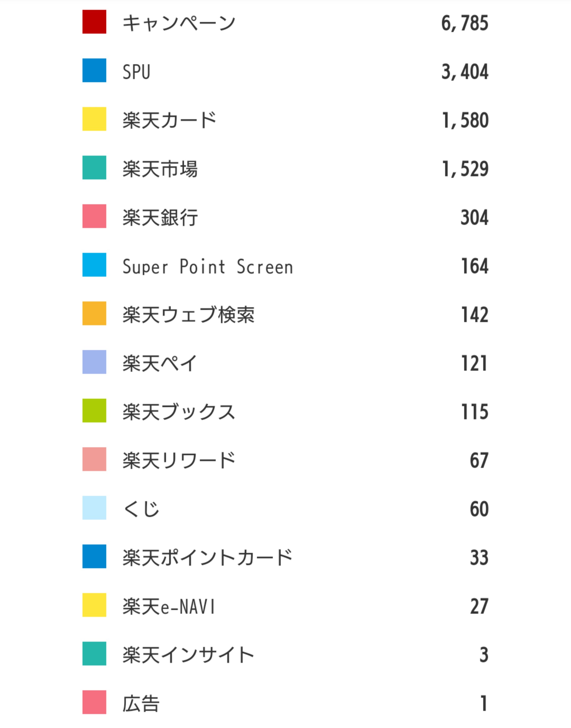
Task: Click the 楽天e-NAVI label
Action: [169, 606]
